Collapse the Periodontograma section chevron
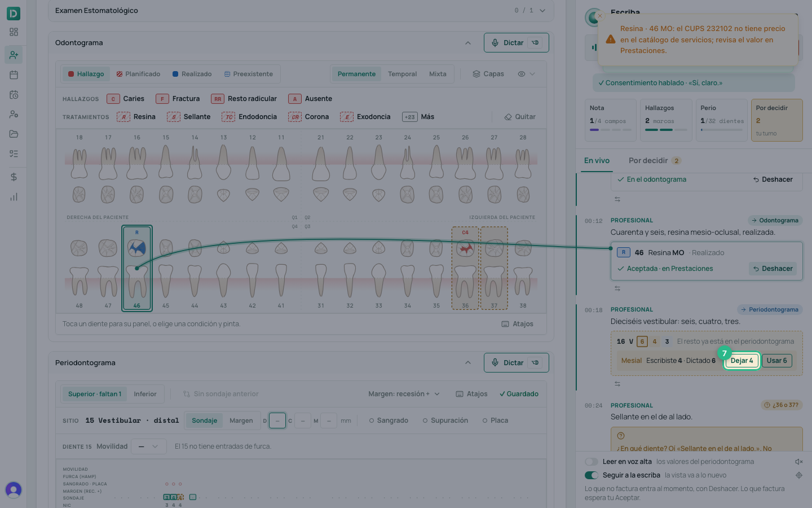Screen dimensions: 812x508 [x=468, y=363]
